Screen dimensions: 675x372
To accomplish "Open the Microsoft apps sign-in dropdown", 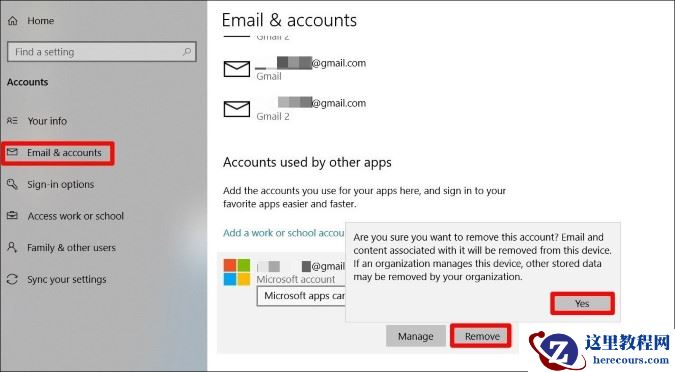I will point(301,296).
